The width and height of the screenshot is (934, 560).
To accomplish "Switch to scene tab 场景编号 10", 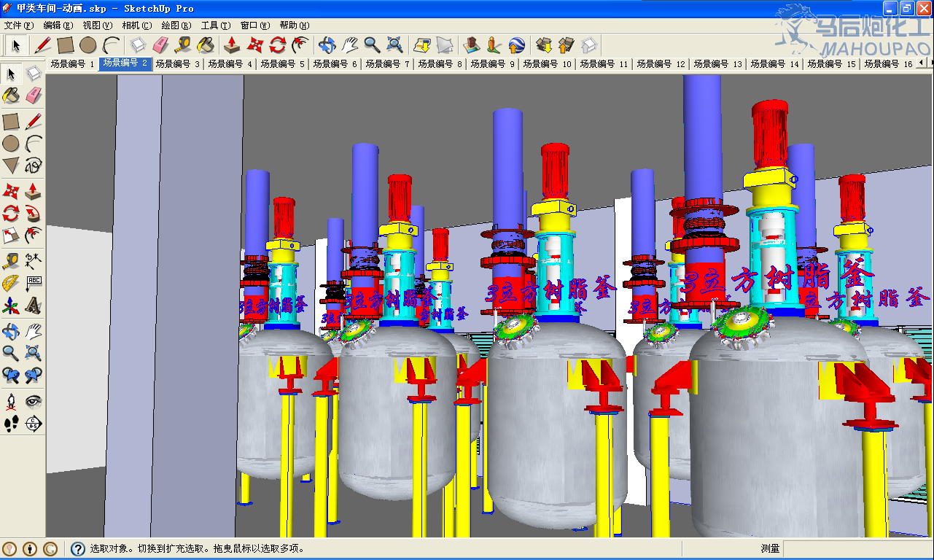I will (x=547, y=64).
